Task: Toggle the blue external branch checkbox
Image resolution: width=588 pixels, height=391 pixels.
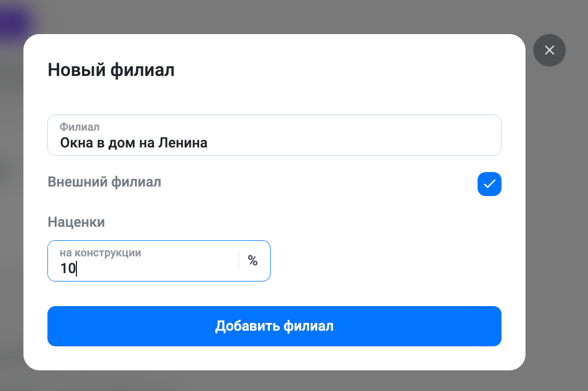Action: [x=489, y=184]
